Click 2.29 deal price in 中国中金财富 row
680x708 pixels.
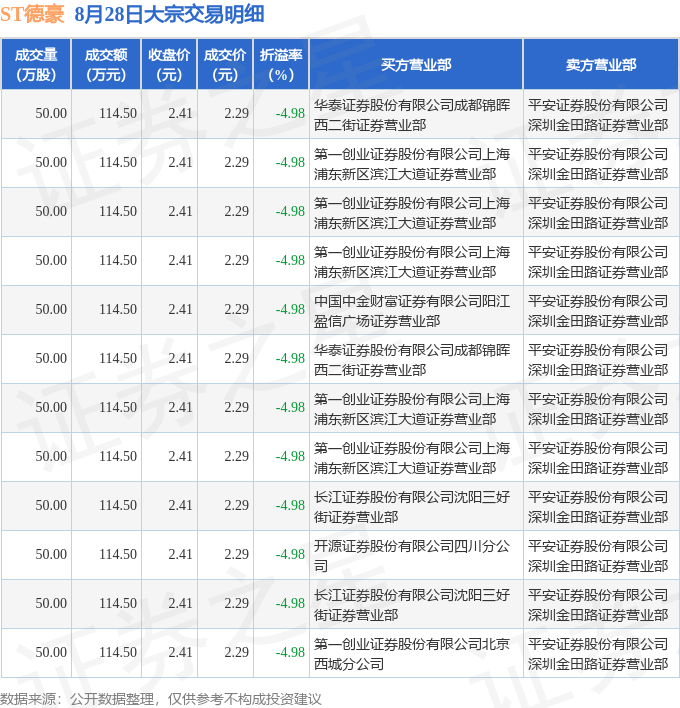point(237,309)
